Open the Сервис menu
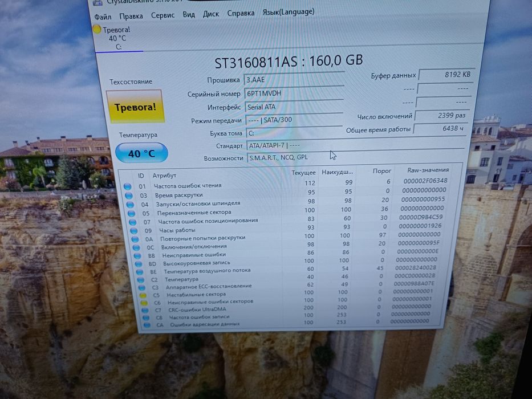Screen dimensions: 532x399 [x=163, y=15]
